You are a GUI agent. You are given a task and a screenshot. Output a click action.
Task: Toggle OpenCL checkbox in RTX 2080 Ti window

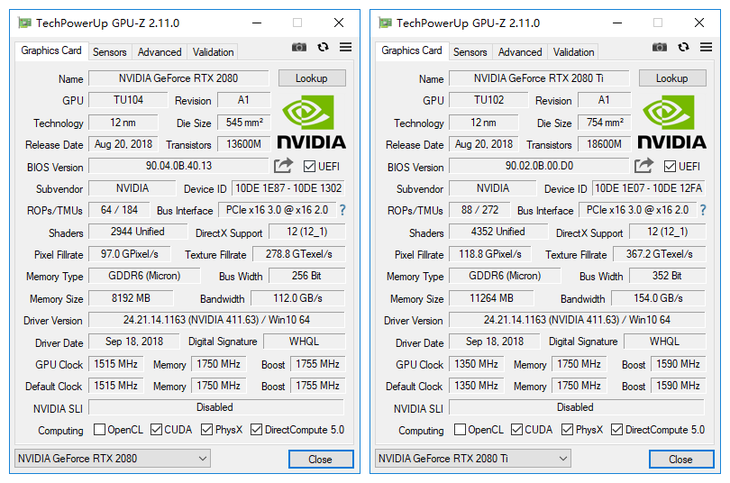pos(460,429)
